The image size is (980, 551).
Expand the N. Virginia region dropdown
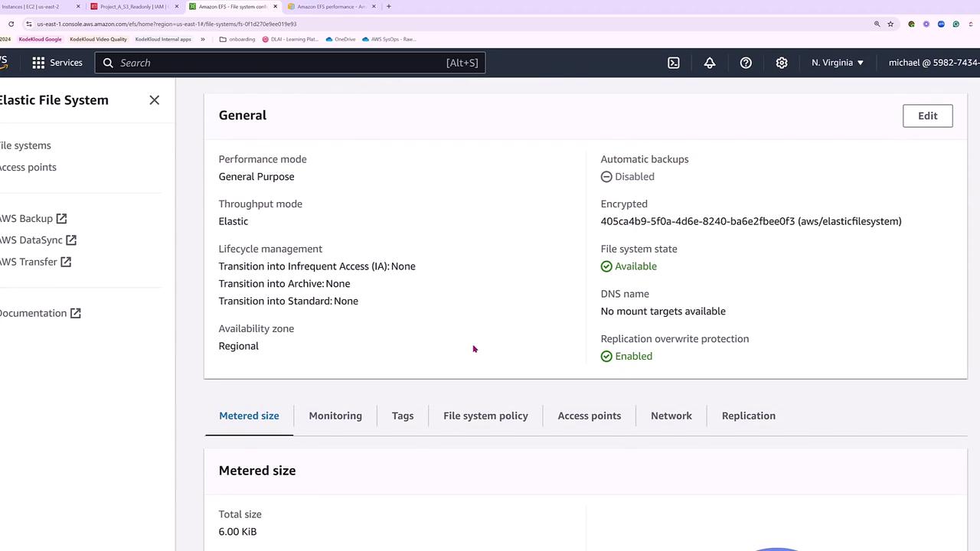click(838, 63)
